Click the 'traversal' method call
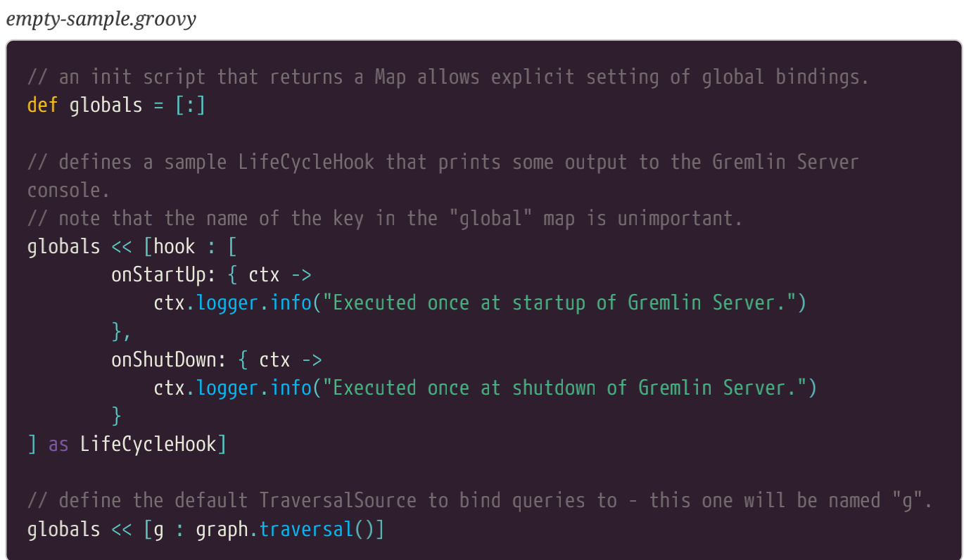964x560 pixels. click(x=306, y=529)
